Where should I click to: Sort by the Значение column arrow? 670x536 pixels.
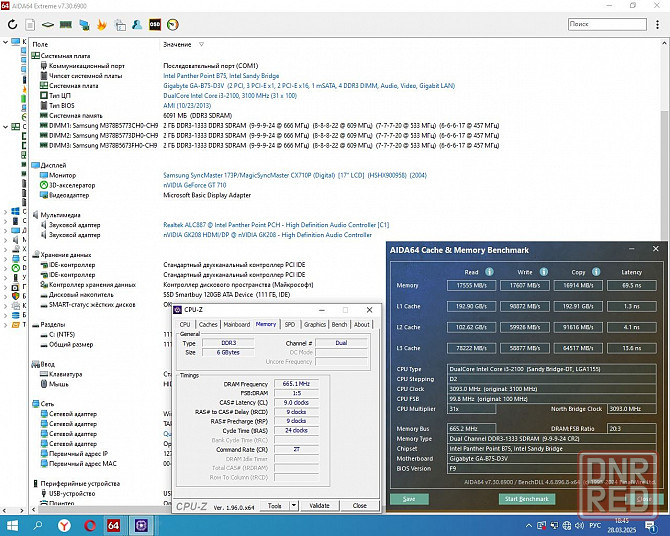pyautogui.click(x=201, y=44)
